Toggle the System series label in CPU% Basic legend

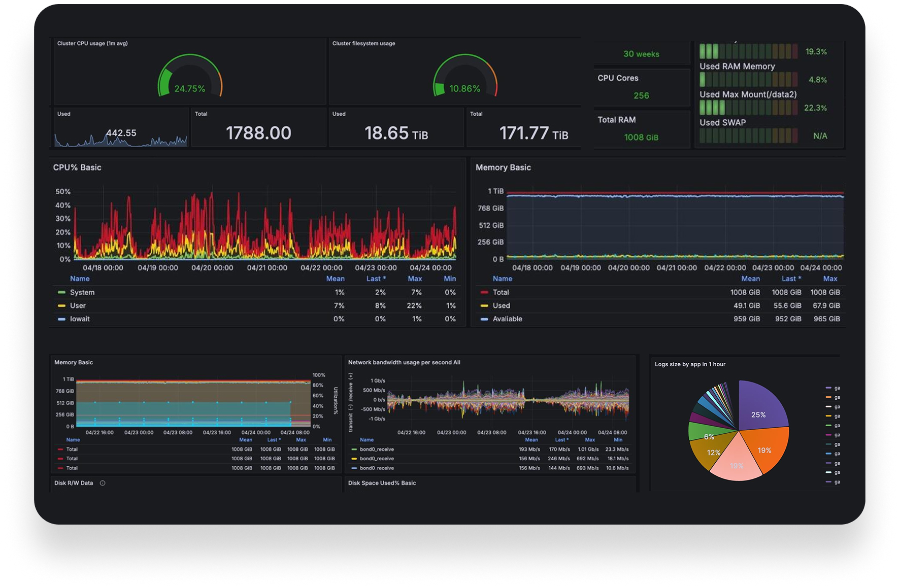point(82,292)
